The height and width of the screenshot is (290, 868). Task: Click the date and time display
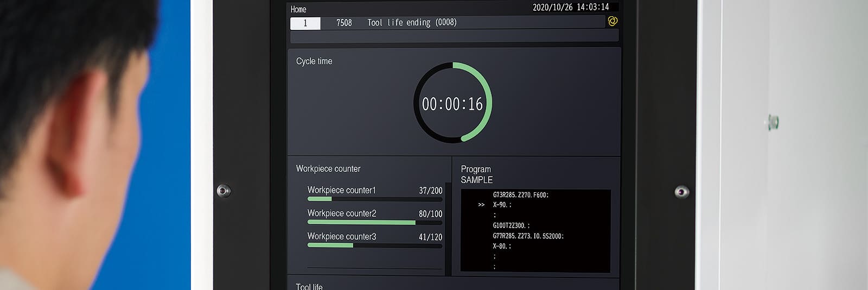(x=570, y=7)
